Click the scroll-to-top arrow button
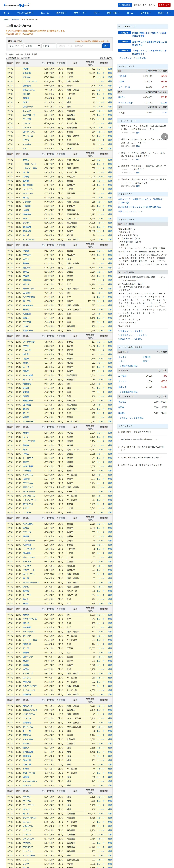This screenshot has width=174, height=868. (165, 136)
